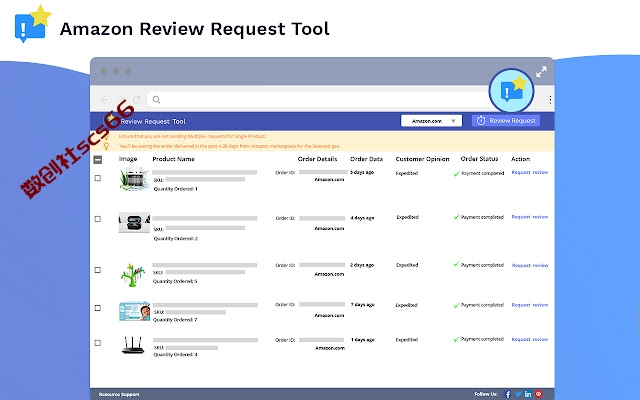
Task: Click Expedited in the 4 days ago row
Action: pyautogui.click(x=407, y=217)
